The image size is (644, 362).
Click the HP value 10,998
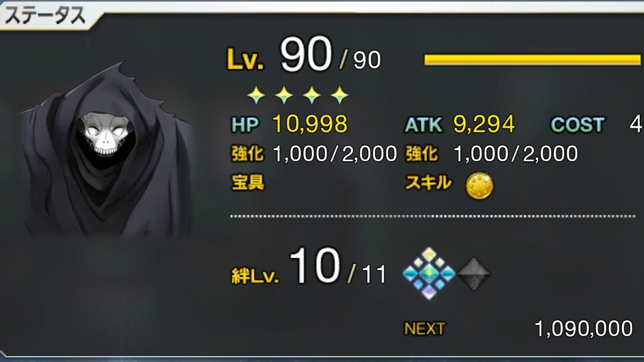coord(310,124)
